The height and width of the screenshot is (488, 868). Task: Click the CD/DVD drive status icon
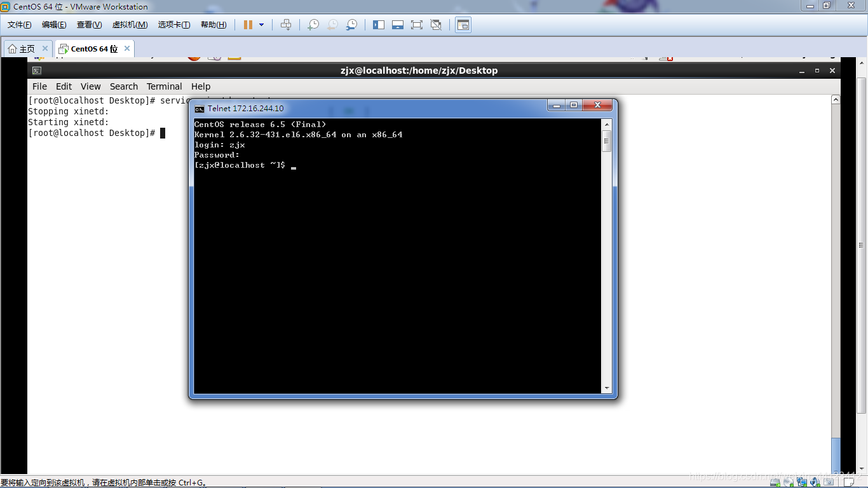click(789, 483)
